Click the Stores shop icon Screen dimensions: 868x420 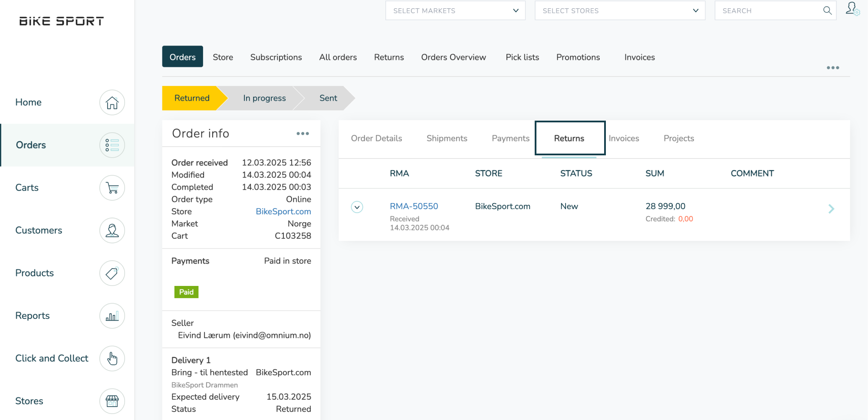[112, 401]
